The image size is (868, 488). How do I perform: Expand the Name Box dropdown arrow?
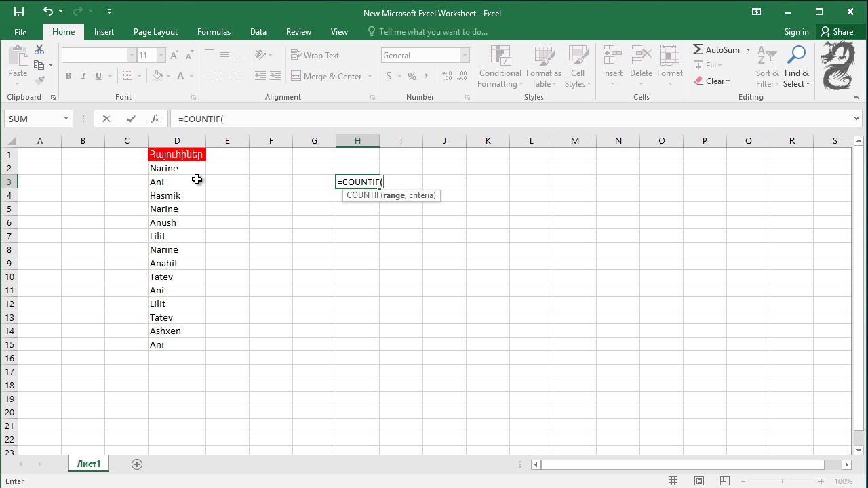pyautogui.click(x=66, y=119)
